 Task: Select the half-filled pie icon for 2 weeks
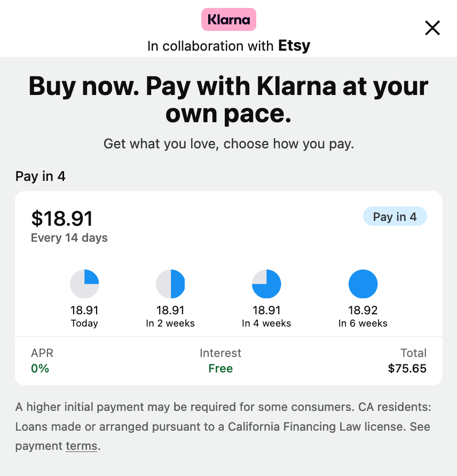coord(170,283)
